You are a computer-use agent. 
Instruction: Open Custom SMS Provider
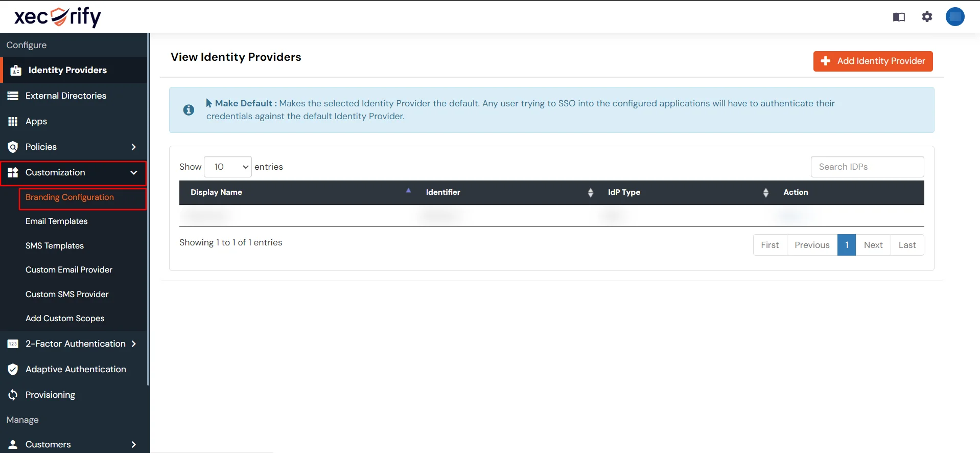tap(67, 295)
